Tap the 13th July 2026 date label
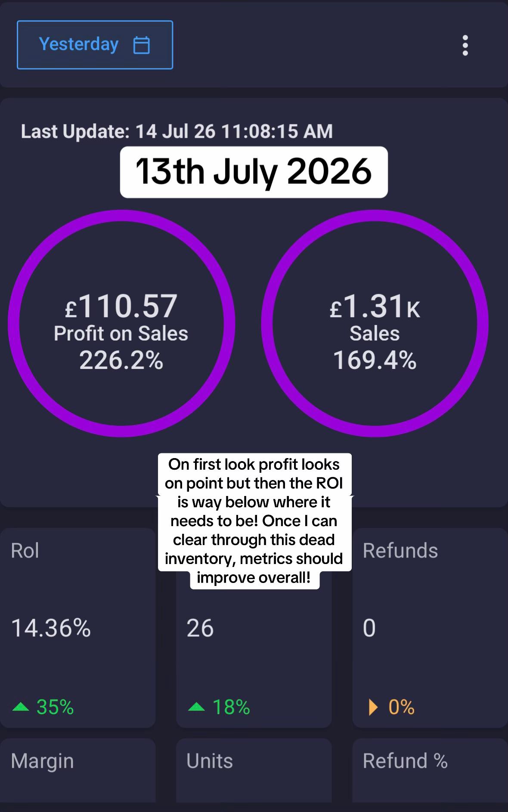The height and width of the screenshot is (812, 508). 254,172
